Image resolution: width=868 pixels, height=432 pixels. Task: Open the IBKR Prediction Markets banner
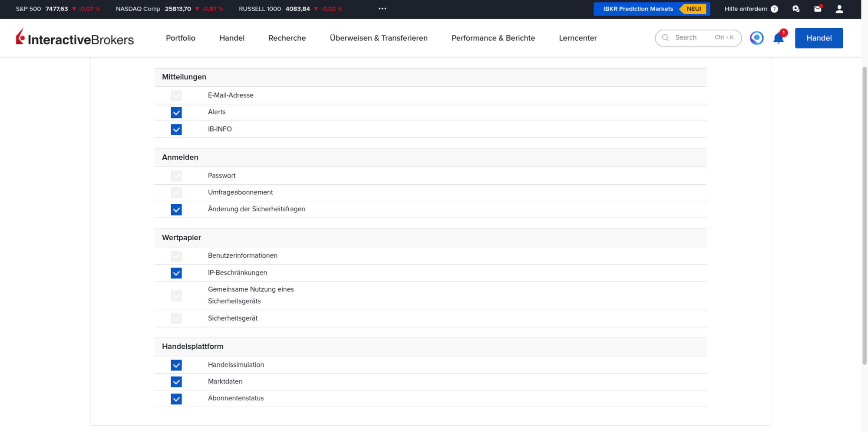[651, 9]
